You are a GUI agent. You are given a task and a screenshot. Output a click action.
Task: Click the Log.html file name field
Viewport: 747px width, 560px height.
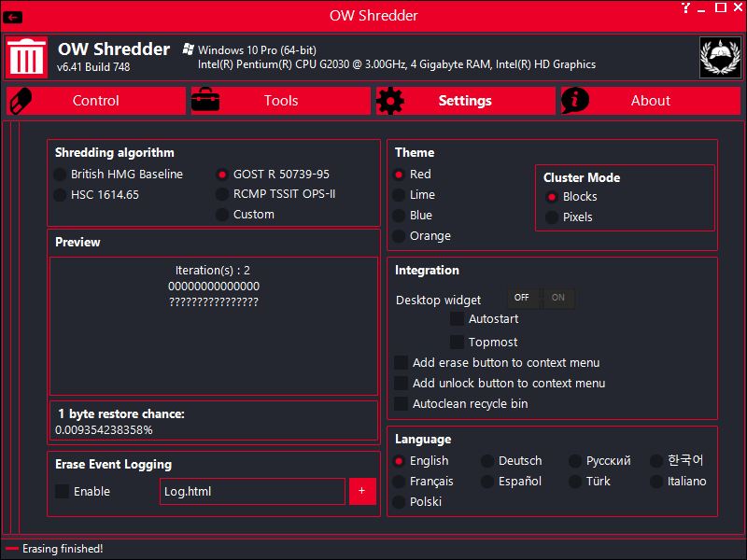[252, 492]
